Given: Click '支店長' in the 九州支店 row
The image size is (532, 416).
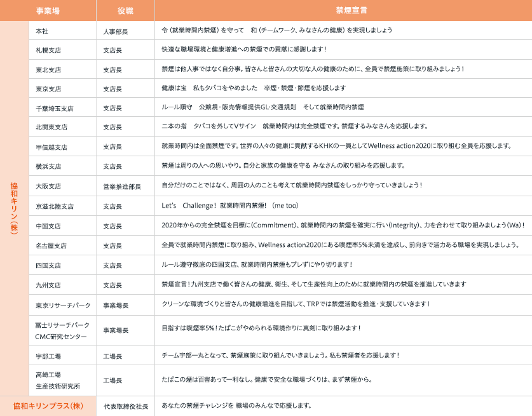Looking at the screenshot, I should click(113, 285).
